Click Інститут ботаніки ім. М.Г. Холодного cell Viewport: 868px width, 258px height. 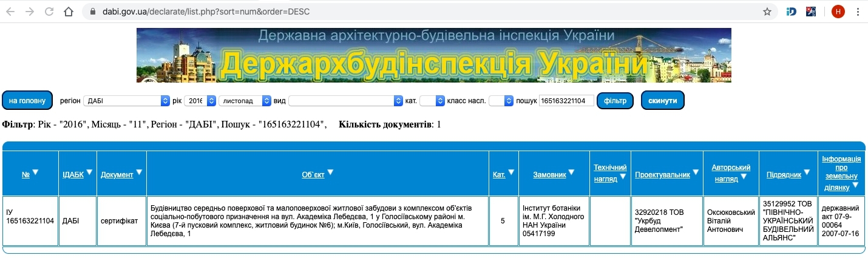553,221
